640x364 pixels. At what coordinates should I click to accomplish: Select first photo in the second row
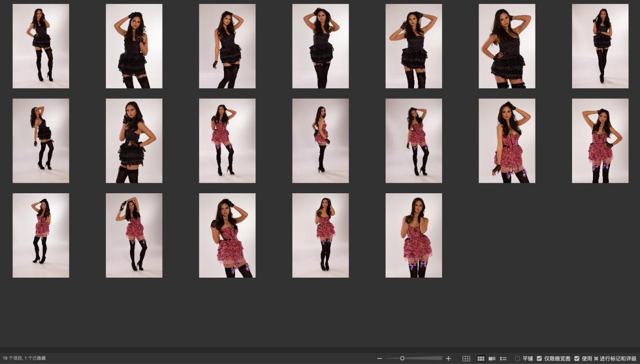pos(41,141)
